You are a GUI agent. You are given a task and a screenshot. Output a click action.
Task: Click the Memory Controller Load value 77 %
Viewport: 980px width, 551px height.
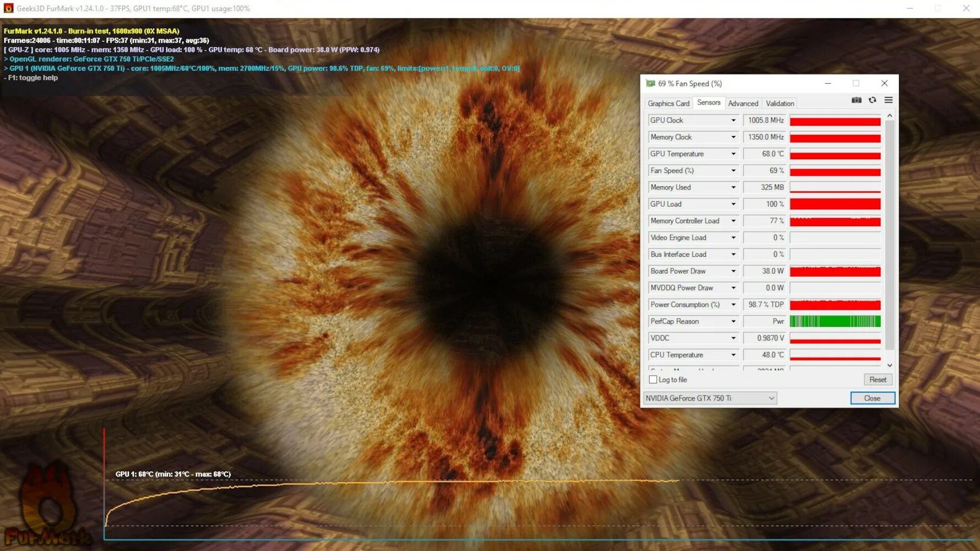pos(766,221)
